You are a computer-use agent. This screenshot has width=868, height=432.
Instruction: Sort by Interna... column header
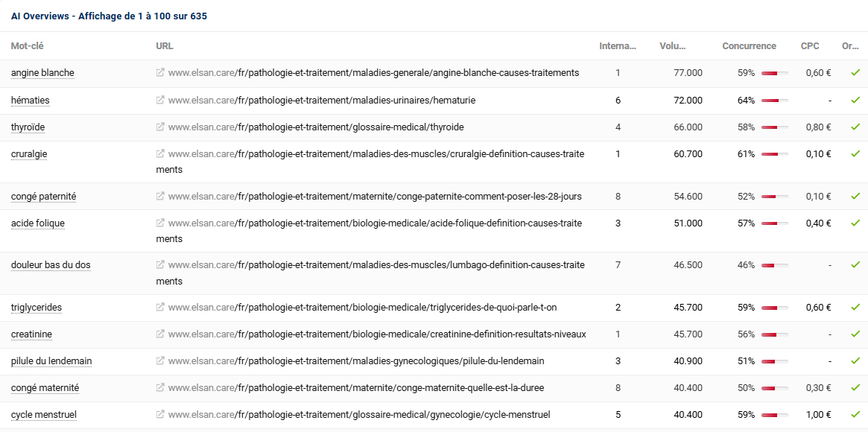click(618, 46)
